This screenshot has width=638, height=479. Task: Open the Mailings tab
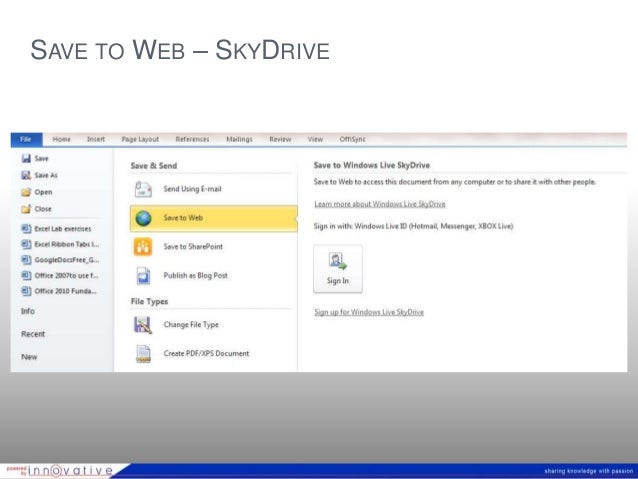click(x=239, y=139)
